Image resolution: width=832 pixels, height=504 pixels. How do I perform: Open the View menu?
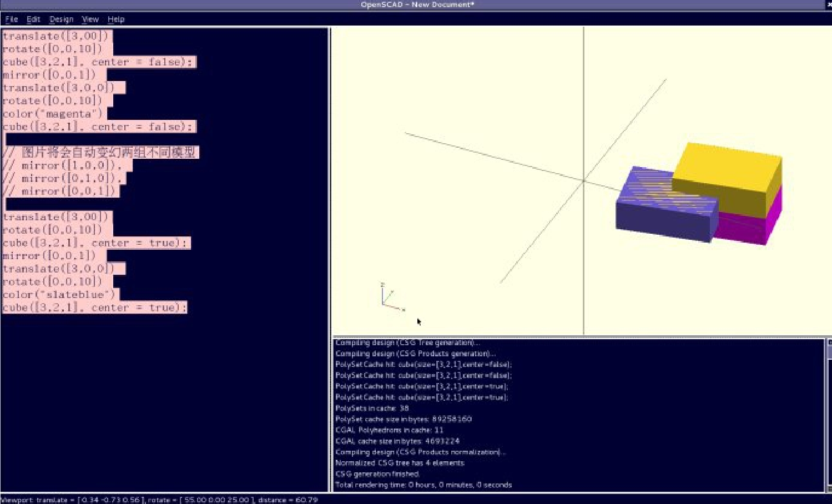[90, 19]
